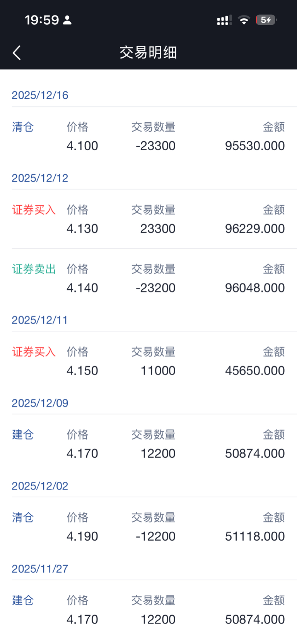The image size is (297, 644).
Task: Tap the Wi-Fi status icon
Action: (x=244, y=20)
